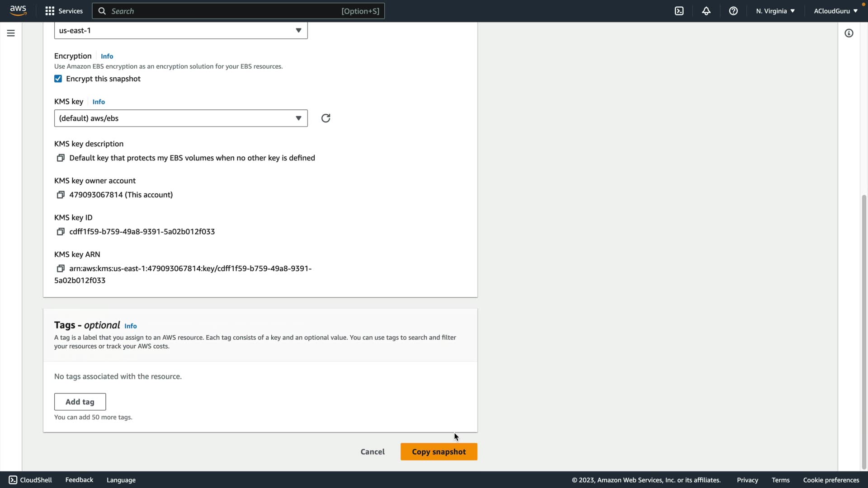Expand the side navigation hamburger menu
Image resolution: width=868 pixels, height=488 pixels.
click(11, 33)
